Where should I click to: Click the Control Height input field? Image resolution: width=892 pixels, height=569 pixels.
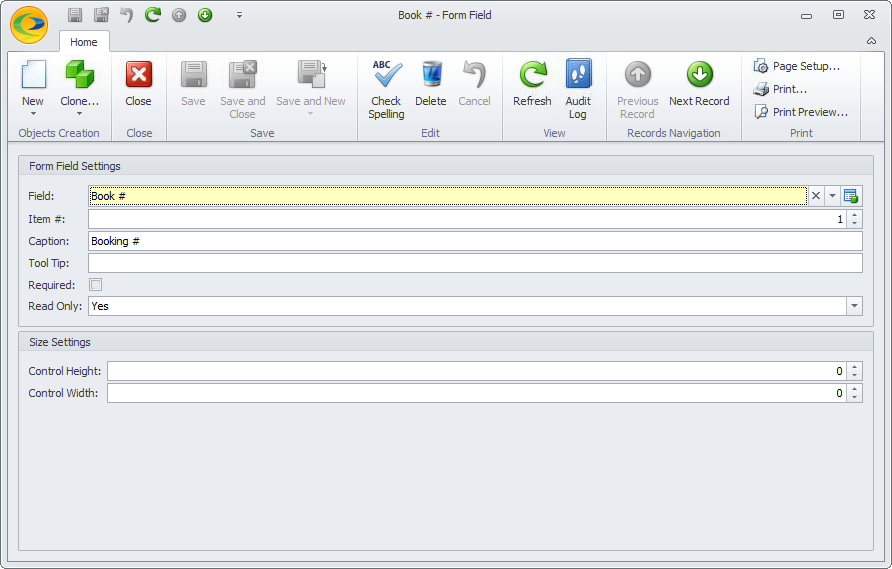(x=477, y=371)
